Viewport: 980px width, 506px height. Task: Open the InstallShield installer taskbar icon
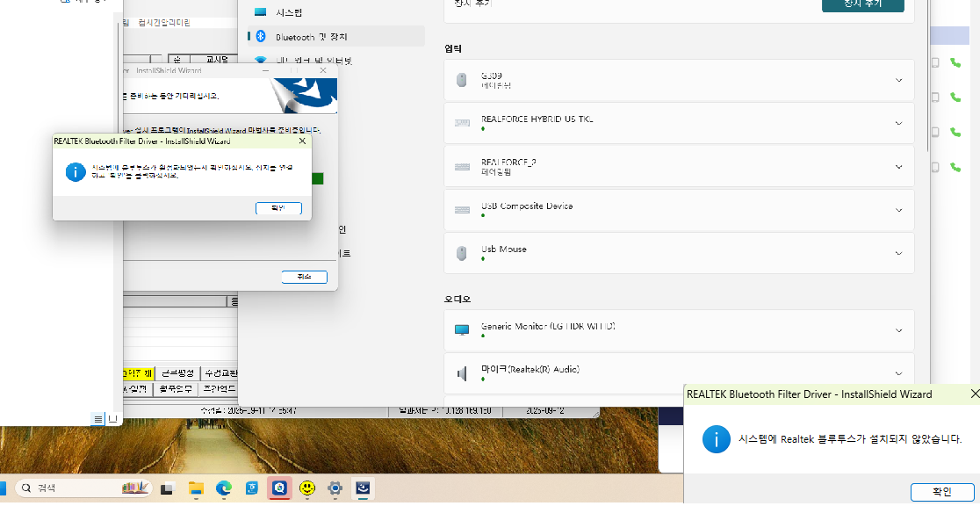click(363, 488)
